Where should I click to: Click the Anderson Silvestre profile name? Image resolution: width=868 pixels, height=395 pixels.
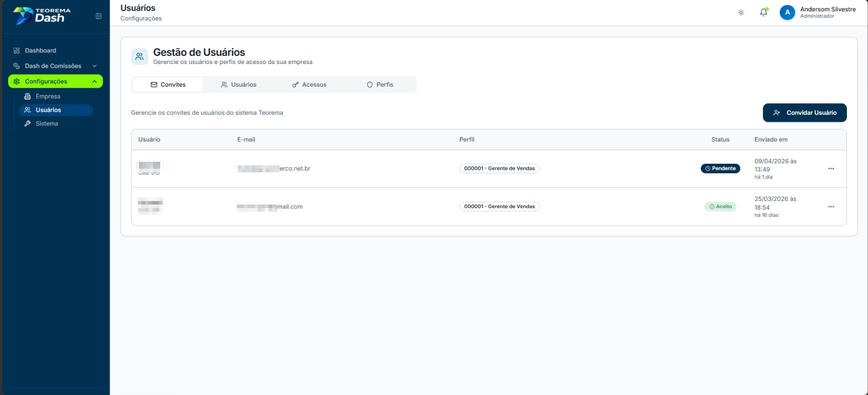coord(828,9)
